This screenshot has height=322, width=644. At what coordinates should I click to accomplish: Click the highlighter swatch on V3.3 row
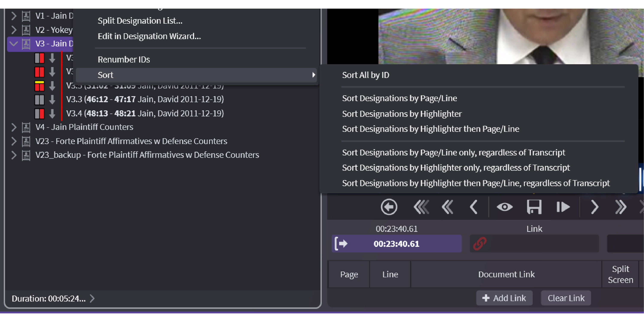pos(39,100)
